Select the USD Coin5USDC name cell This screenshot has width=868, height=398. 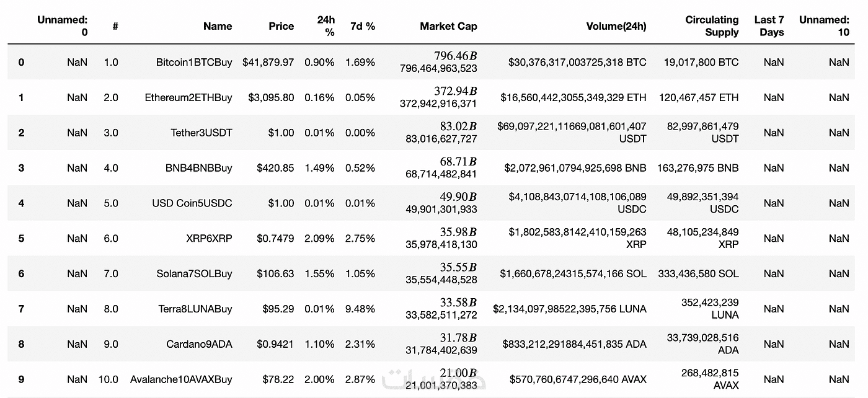pyautogui.click(x=192, y=203)
